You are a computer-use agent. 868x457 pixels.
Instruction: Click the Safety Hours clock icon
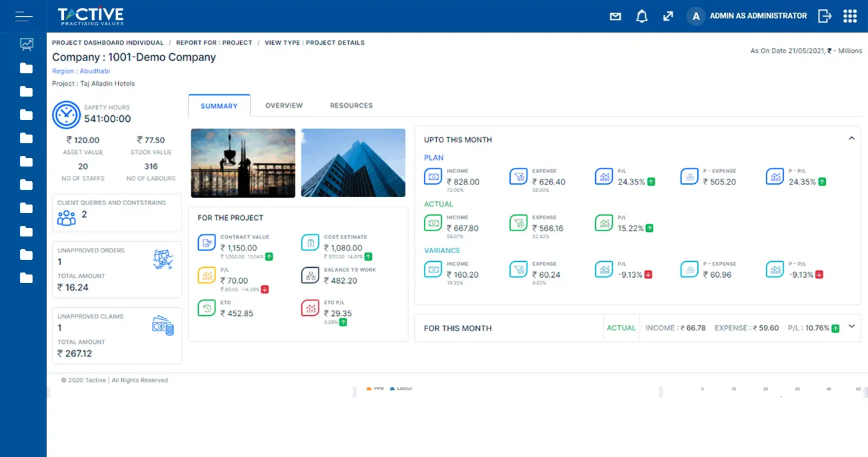66,114
